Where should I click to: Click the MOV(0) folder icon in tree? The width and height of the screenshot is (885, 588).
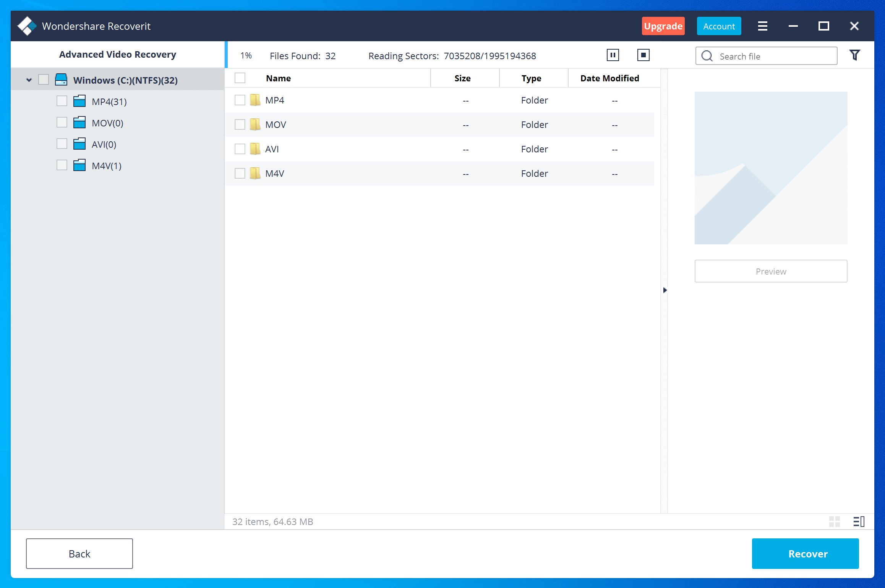click(x=79, y=123)
